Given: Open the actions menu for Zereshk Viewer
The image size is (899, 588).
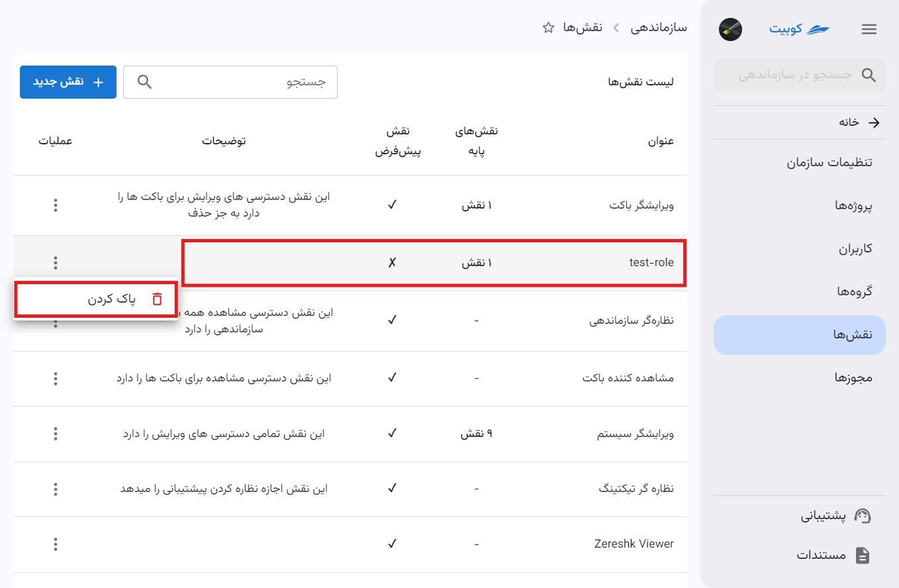Looking at the screenshot, I should [56, 544].
